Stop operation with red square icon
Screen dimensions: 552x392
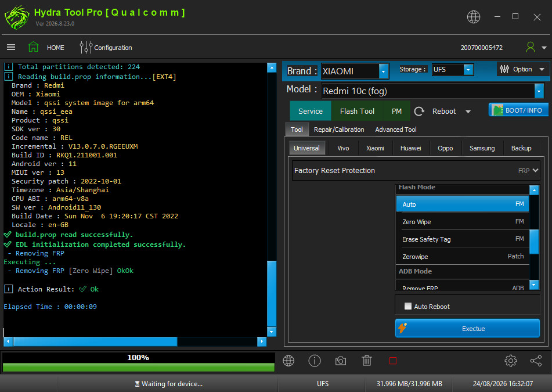393,361
